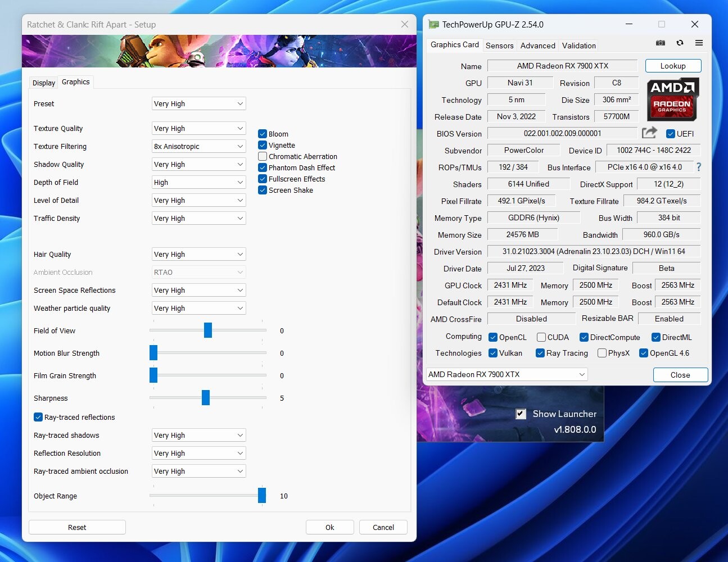Minimize the GPU-Z window

(x=629, y=24)
